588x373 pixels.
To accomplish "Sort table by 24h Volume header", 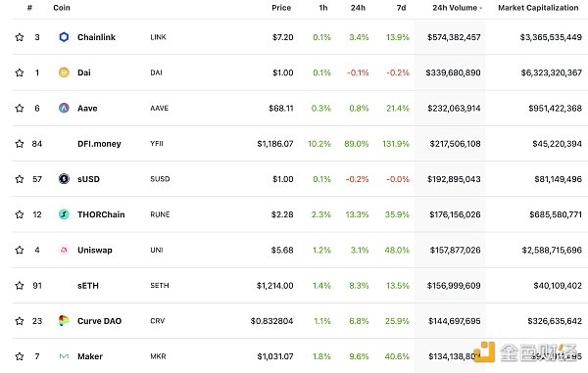I will click(x=457, y=8).
